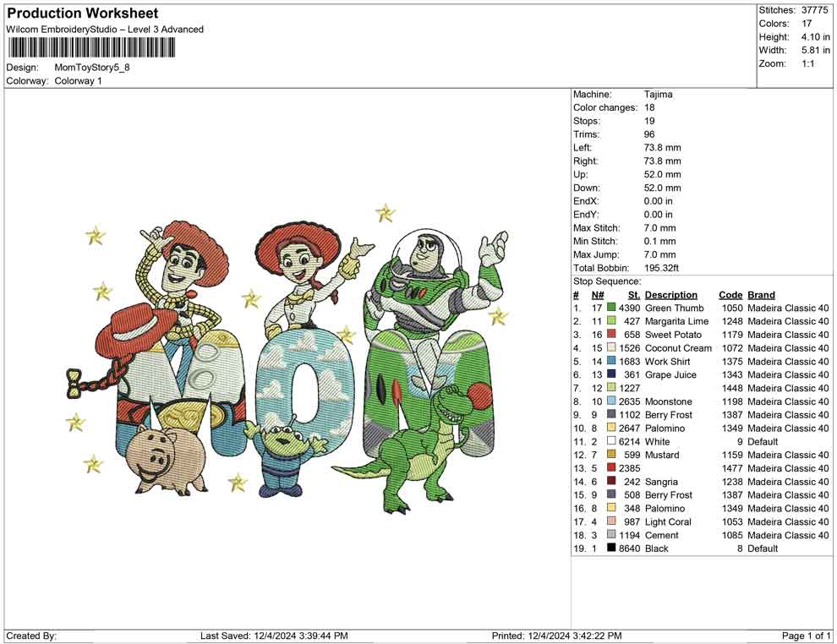
Task: Click the Trims value 96
Action: click(x=649, y=134)
